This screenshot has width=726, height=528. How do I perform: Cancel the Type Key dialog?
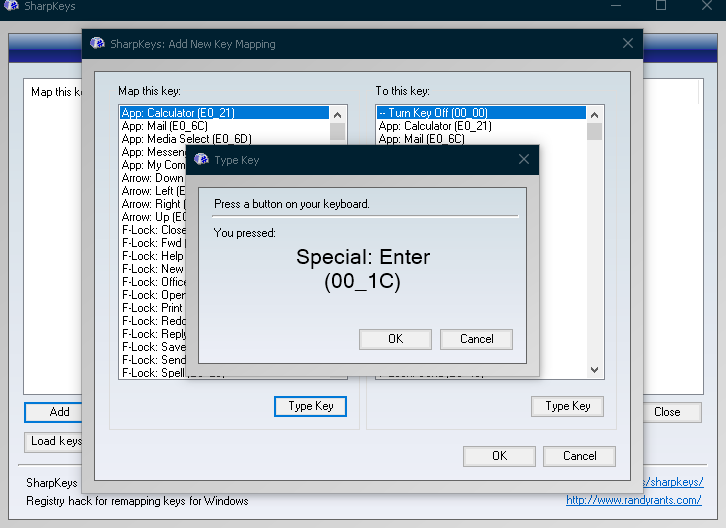coord(476,339)
